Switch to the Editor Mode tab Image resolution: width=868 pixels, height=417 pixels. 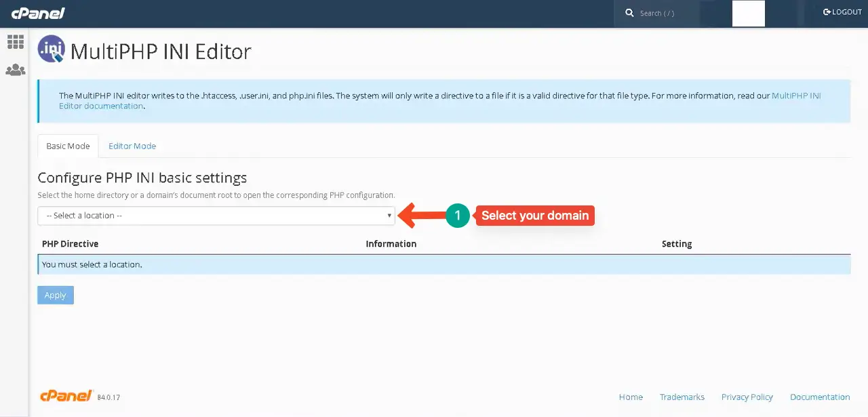(x=132, y=146)
